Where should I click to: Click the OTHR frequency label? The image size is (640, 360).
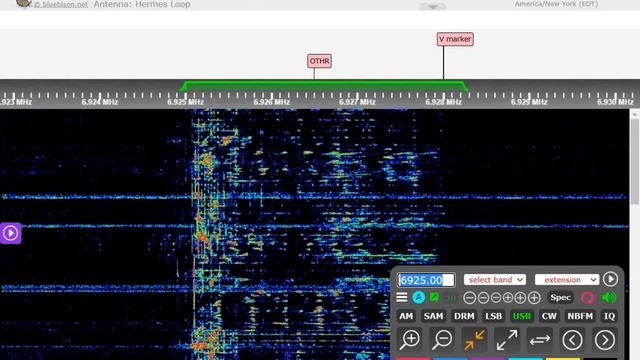point(319,61)
